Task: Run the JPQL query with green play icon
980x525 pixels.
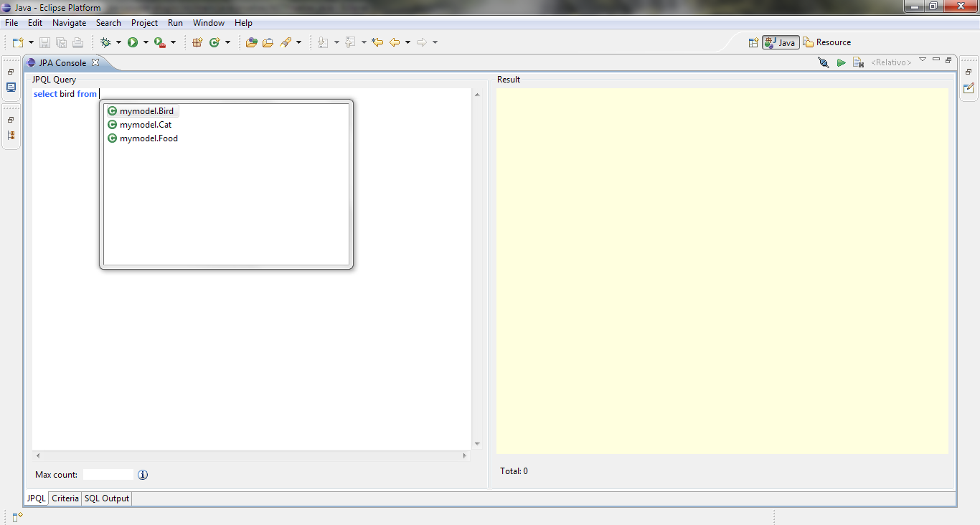Action: [841, 63]
